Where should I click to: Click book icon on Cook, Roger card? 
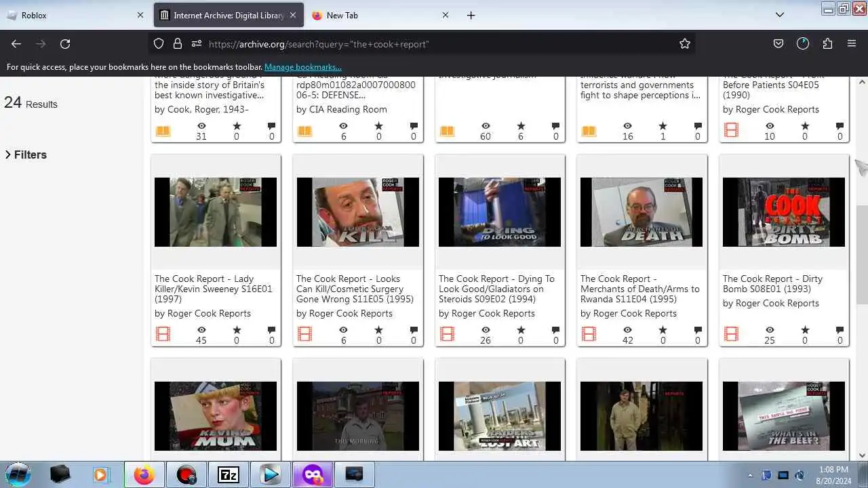click(163, 131)
